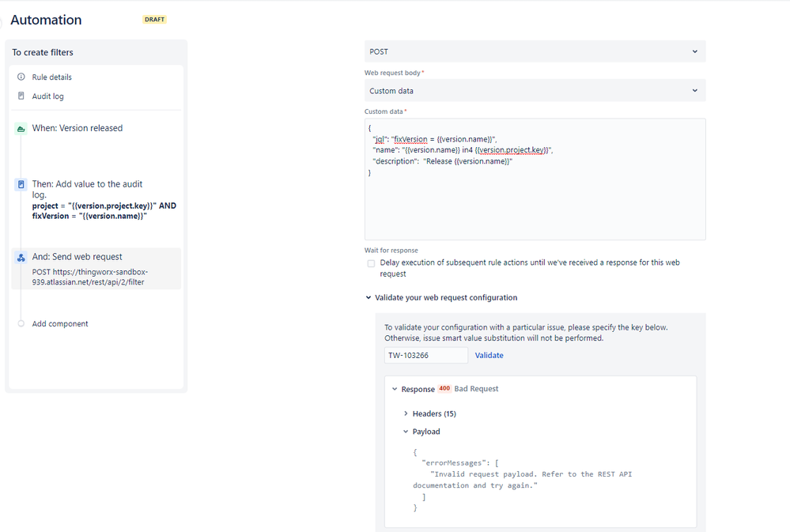Click the Automation page heading

[x=46, y=20]
